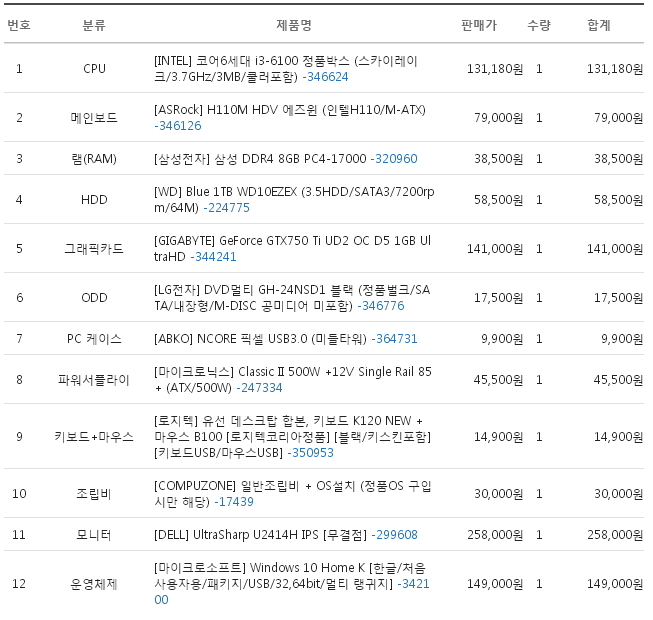Image resolution: width=653 pixels, height=620 pixels.
Task: Click the 로지텍 유선 데스크탑 합본 product name
Action: 292,437
